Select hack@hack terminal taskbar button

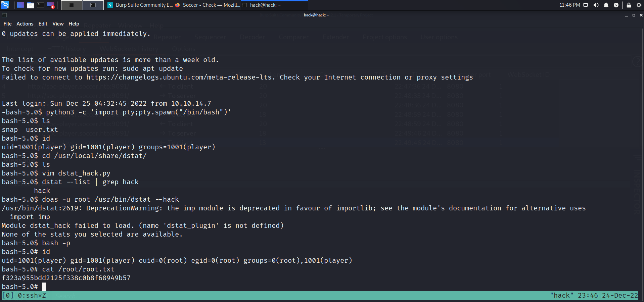(274, 5)
